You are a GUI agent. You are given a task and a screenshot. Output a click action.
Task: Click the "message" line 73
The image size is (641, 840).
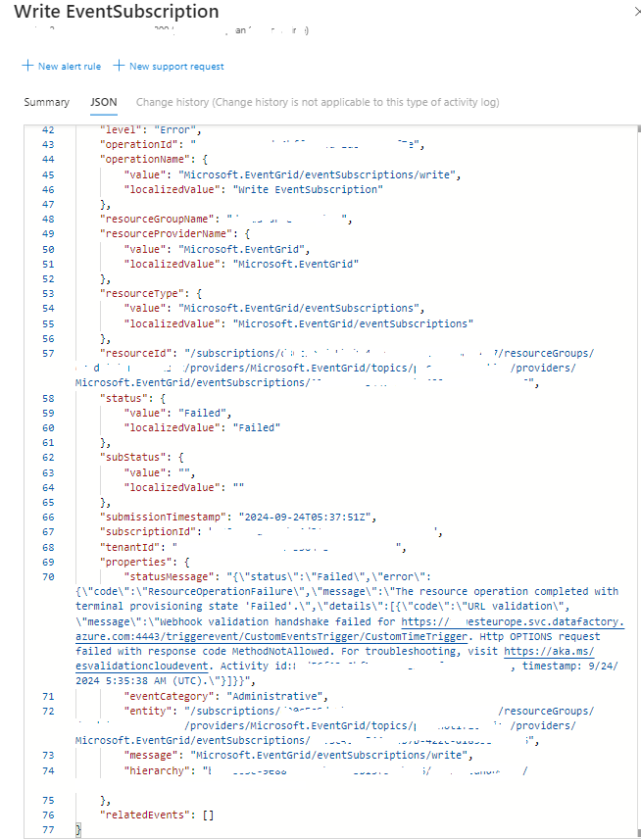pyautogui.click(x=298, y=755)
